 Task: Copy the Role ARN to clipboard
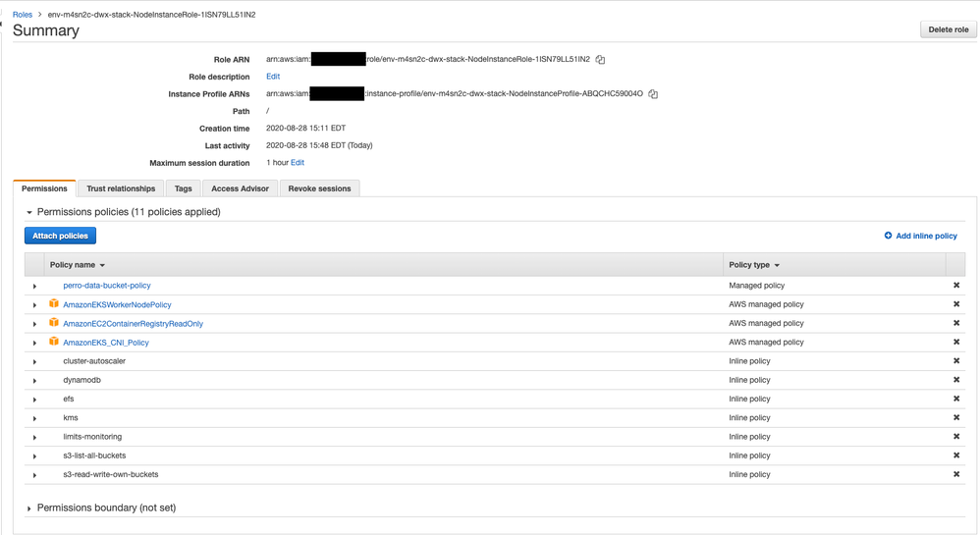click(600, 59)
